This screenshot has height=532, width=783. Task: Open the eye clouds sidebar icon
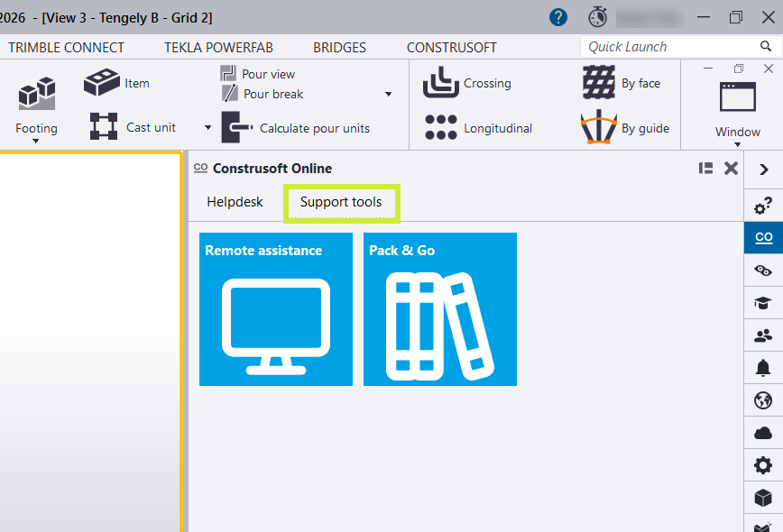pyautogui.click(x=763, y=271)
